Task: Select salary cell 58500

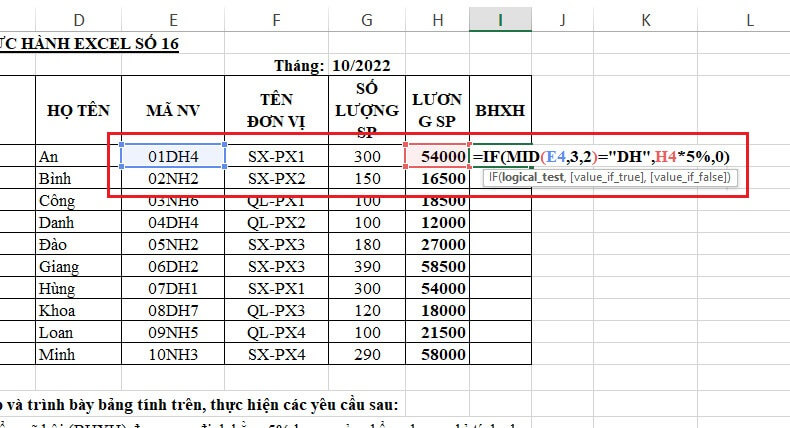Action: click(x=437, y=266)
